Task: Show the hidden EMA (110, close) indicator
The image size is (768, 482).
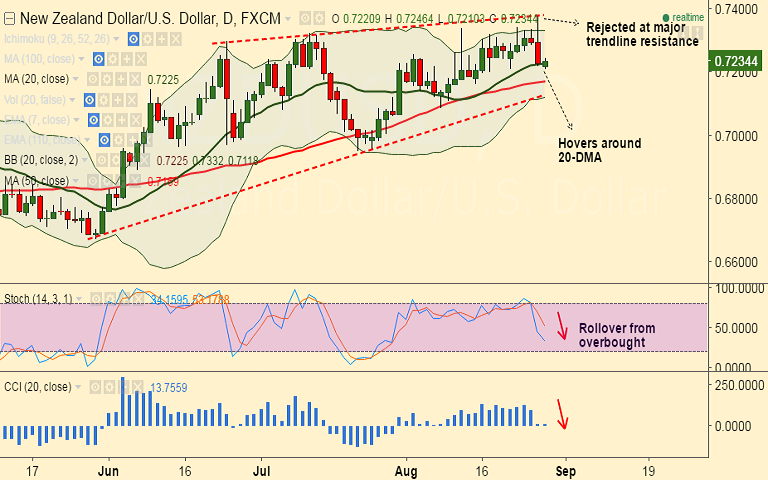Action: [104, 141]
